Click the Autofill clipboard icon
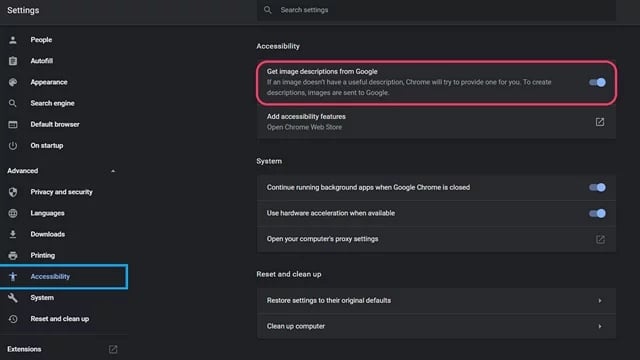 coord(13,61)
